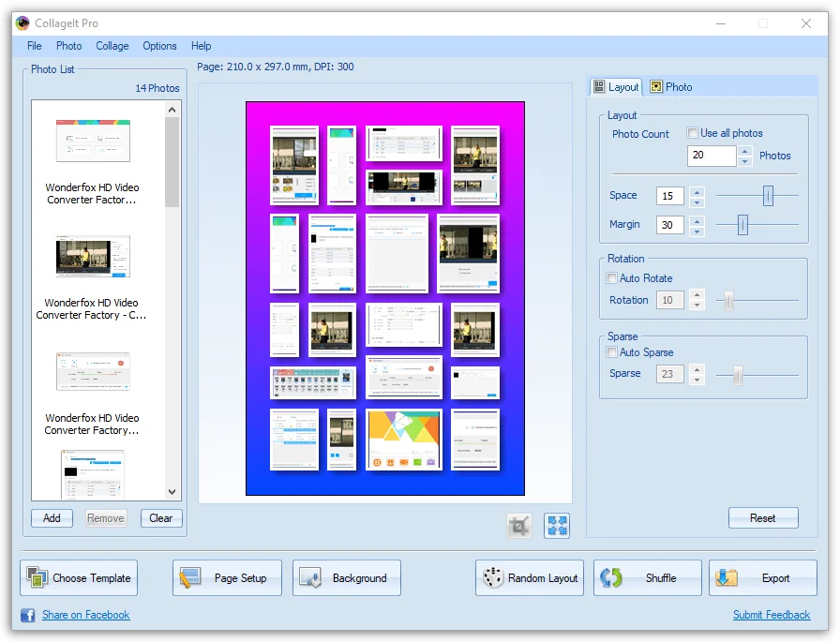The width and height of the screenshot is (840, 642).
Task: Click the fit-to-window arrows icon
Action: tap(557, 525)
